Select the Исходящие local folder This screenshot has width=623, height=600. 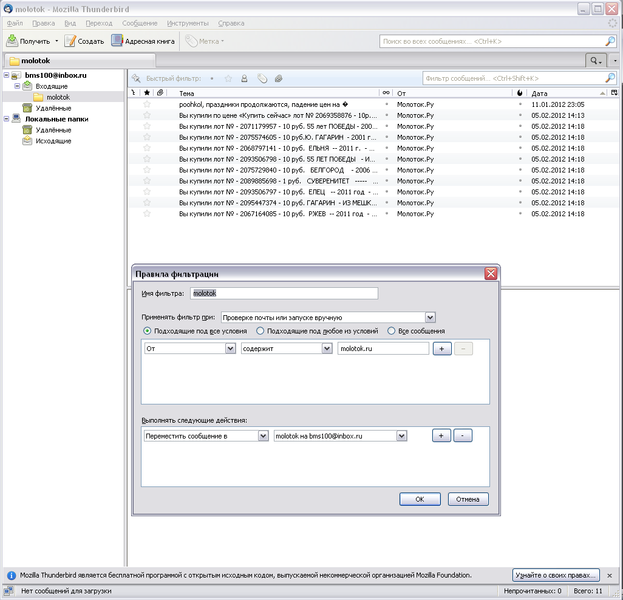point(53,141)
